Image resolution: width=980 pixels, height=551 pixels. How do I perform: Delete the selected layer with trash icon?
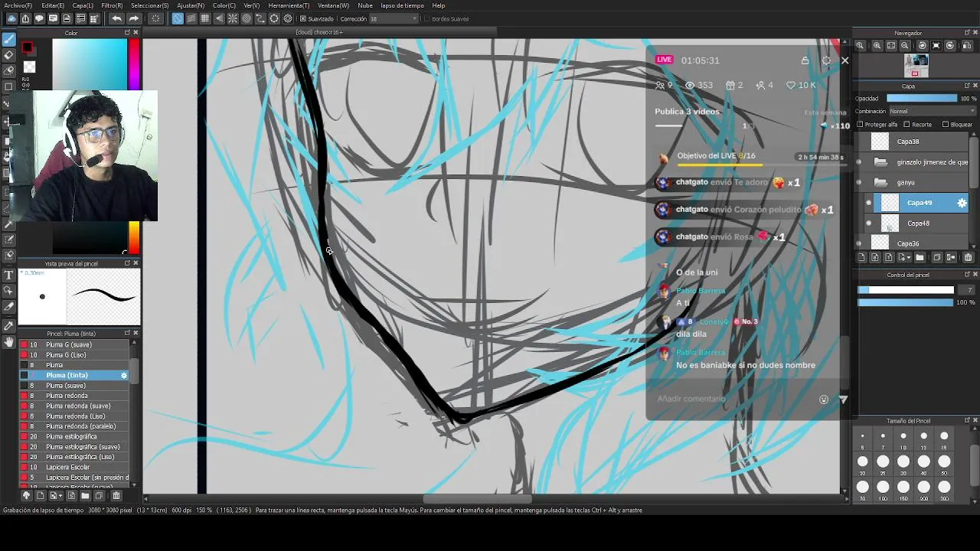click(x=968, y=258)
